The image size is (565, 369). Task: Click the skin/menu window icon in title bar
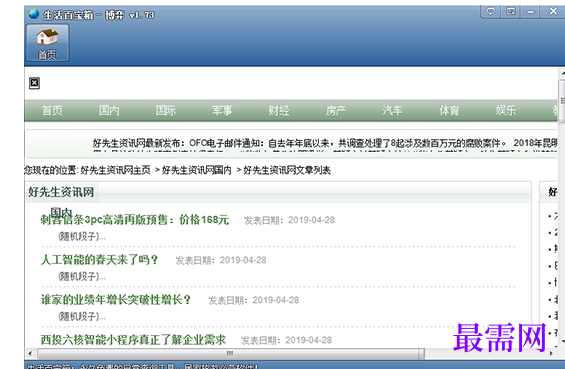pos(510,11)
